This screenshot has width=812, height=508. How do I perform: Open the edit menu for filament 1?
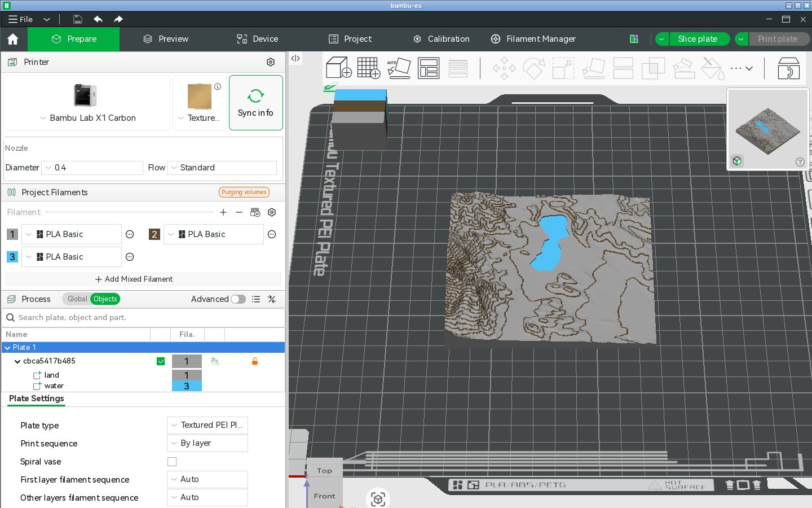coord(130,234)
